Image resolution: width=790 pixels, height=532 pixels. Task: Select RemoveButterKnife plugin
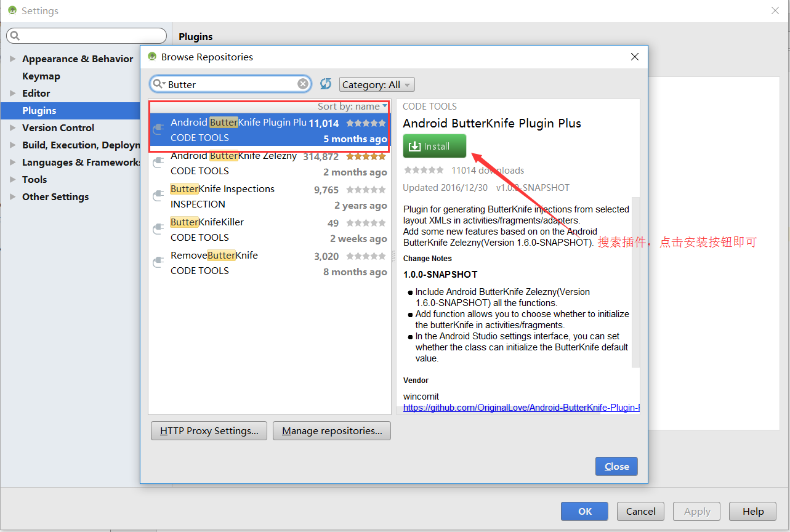(270, 263)
